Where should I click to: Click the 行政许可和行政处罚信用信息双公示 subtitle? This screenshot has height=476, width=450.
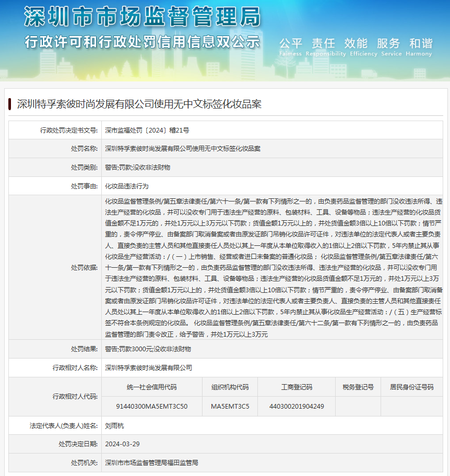pyautogui.click(x=142, y=42)
